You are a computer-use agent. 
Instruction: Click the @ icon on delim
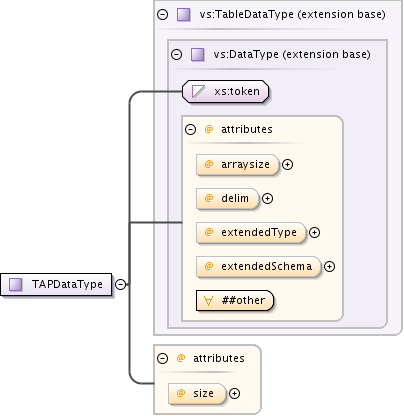click(x=209, y=198)
